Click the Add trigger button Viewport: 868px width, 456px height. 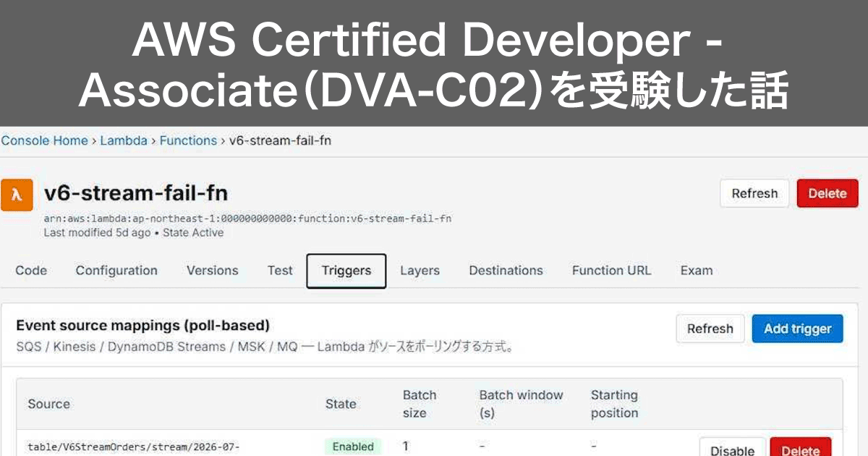coord(798,329)
